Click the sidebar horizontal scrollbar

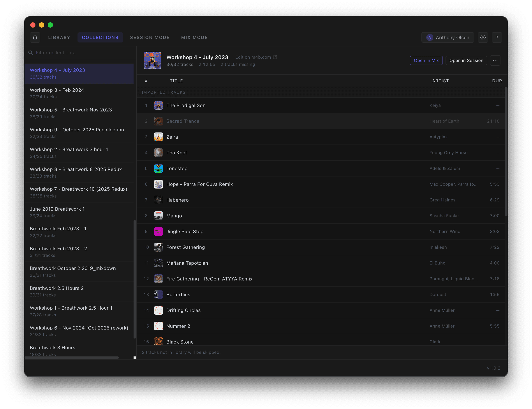point(72,358)
